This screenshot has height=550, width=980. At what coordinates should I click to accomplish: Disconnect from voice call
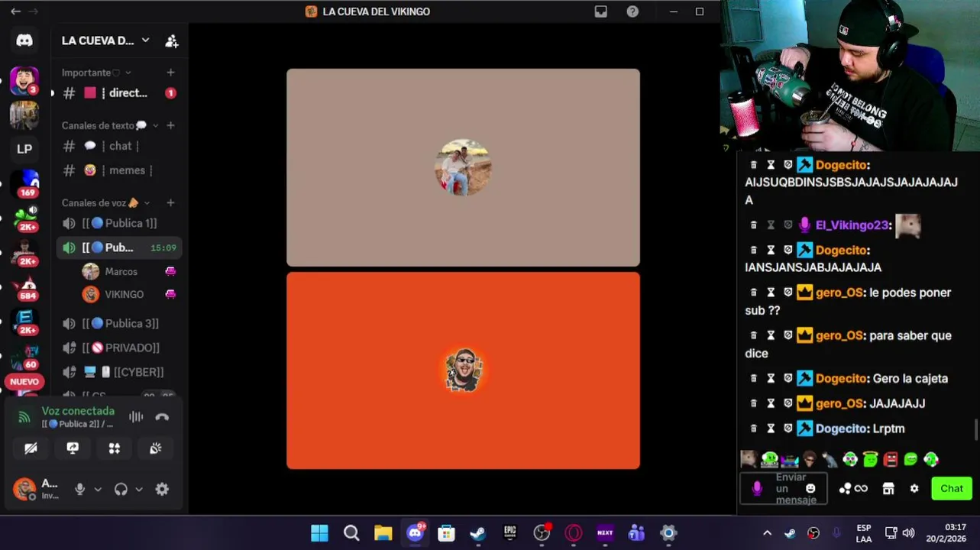pos(162,417)
